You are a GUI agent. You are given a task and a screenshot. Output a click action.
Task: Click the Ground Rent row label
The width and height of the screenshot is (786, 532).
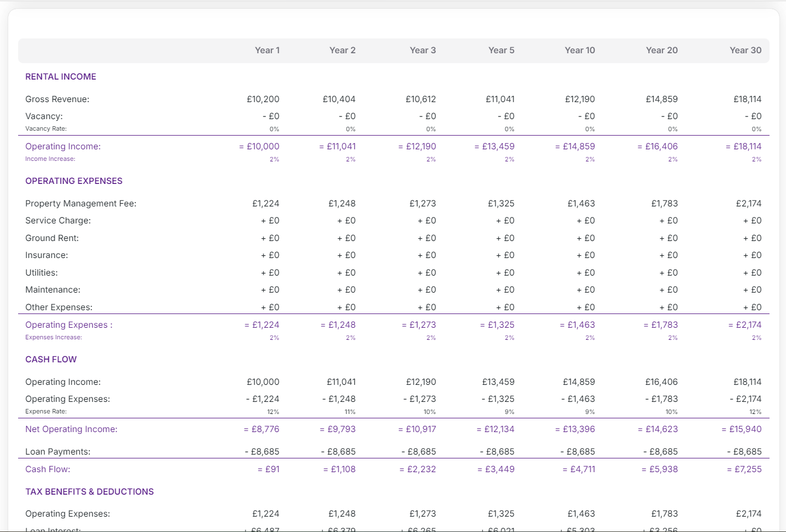click(52, 238)
